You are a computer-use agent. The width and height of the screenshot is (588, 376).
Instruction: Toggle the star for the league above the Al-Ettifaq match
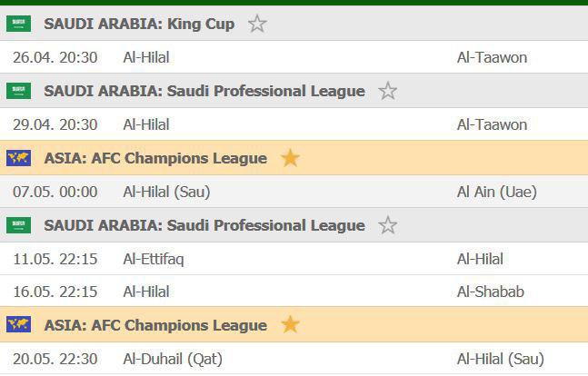(388, 225)
